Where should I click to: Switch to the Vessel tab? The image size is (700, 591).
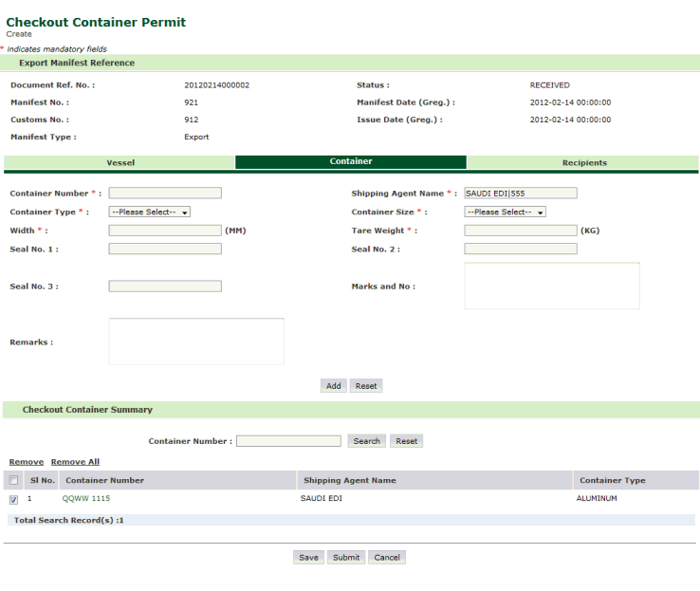point(120,163)
